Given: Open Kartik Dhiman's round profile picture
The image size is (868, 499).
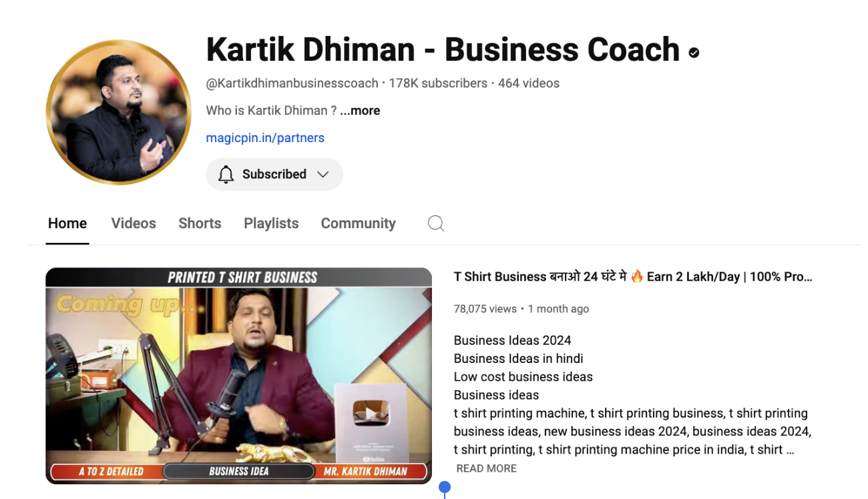Looking at the screenshot, I should click(119, 112).
